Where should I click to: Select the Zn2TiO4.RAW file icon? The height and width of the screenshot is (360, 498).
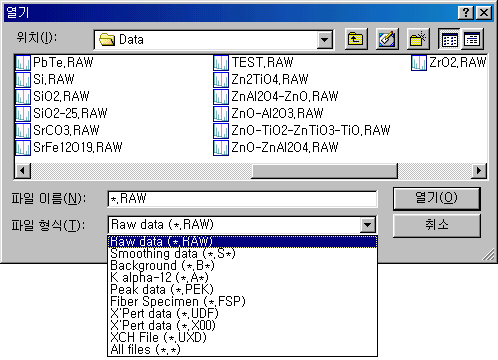click(x=221, y=80)
